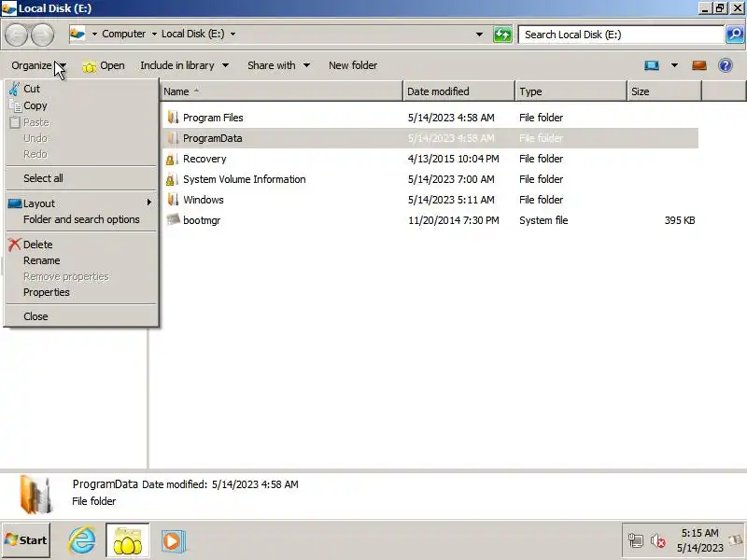
Task: Sort by the Date modified column header
Action: click(458, 91)
